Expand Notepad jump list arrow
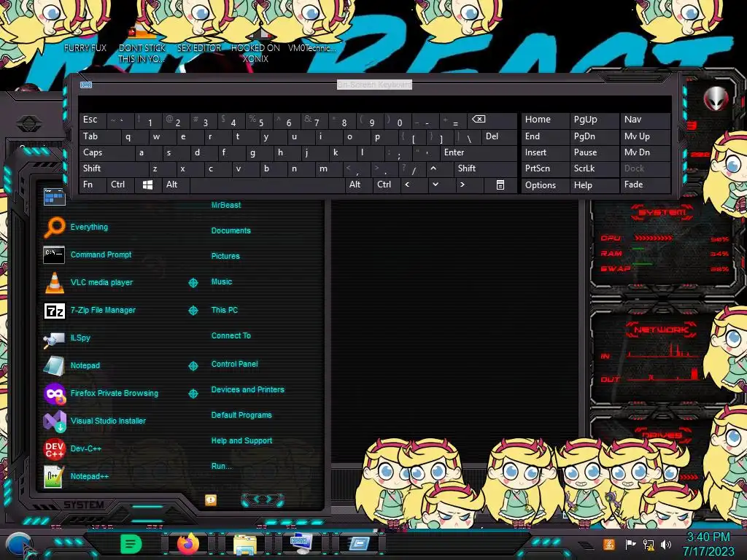The image size is (747, 560). [193, 366]
